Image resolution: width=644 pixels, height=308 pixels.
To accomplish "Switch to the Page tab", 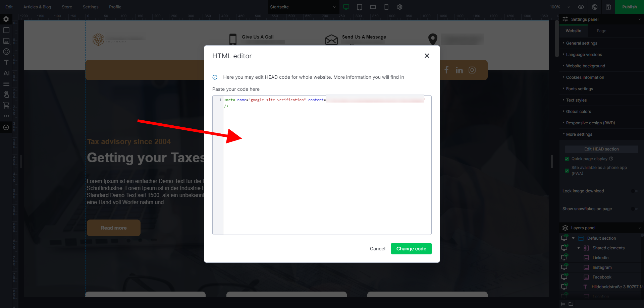I will [x=601, y=31].
